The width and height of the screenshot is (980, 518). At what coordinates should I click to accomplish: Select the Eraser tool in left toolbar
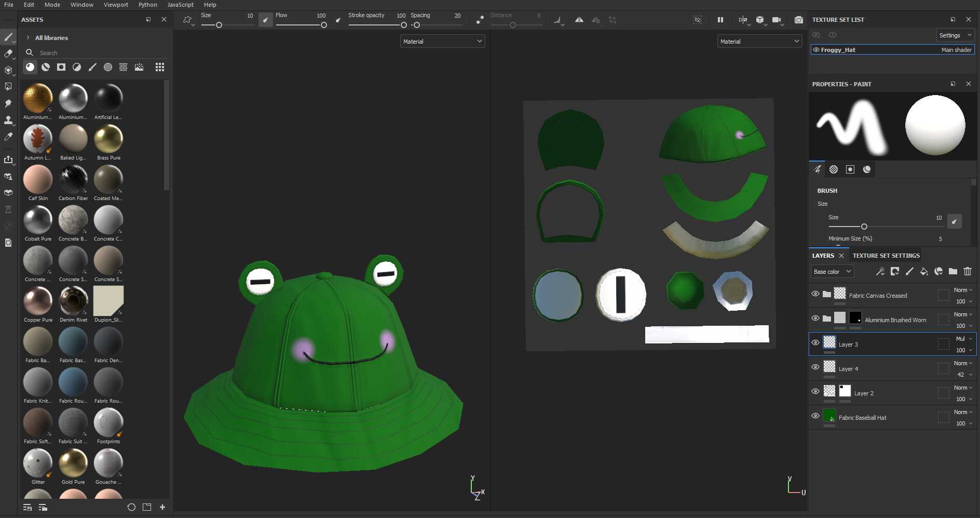click(x=8, y=54)
